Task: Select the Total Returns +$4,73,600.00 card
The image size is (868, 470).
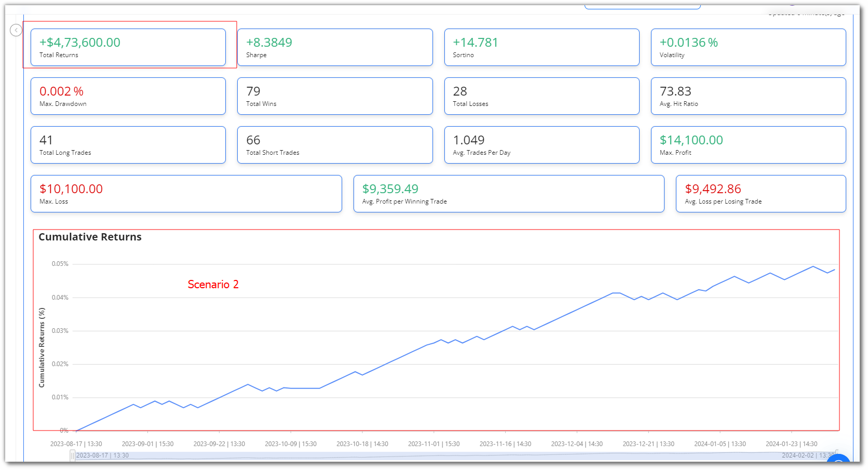Action: [x=128, y=47]
